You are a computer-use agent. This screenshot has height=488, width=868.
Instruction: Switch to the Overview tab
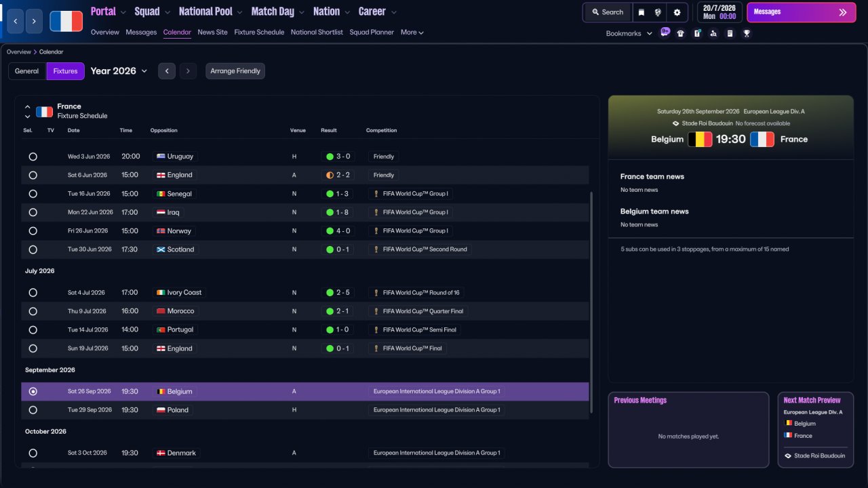pos(105,33)
